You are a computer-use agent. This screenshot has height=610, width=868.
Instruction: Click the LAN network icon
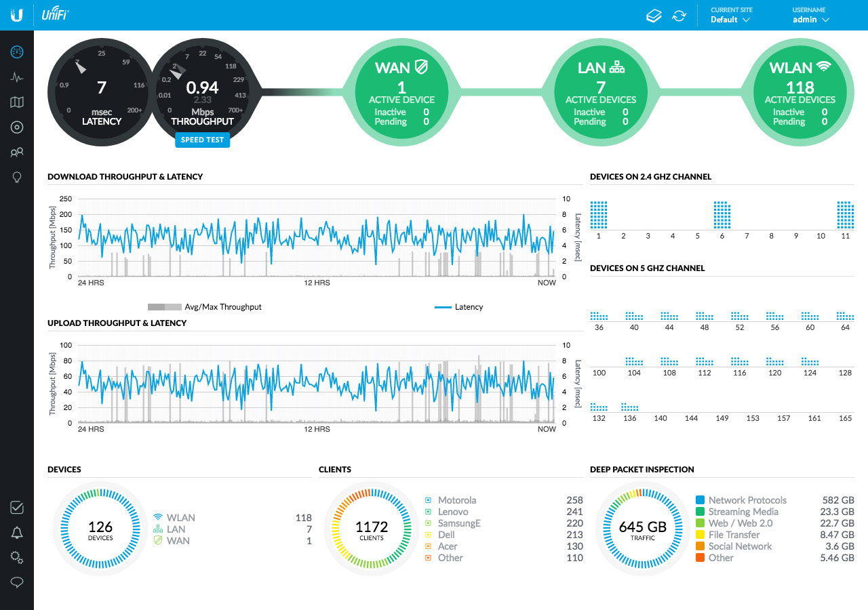[x=617, y=67]
